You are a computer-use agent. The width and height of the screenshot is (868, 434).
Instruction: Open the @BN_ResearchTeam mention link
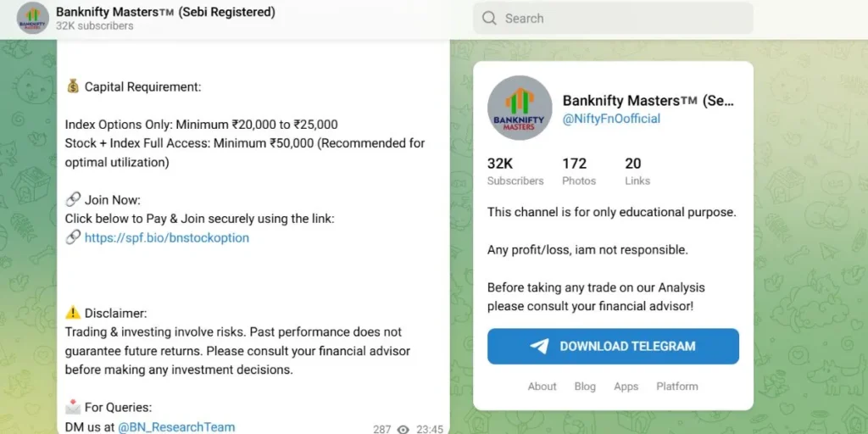pos(176,426)
